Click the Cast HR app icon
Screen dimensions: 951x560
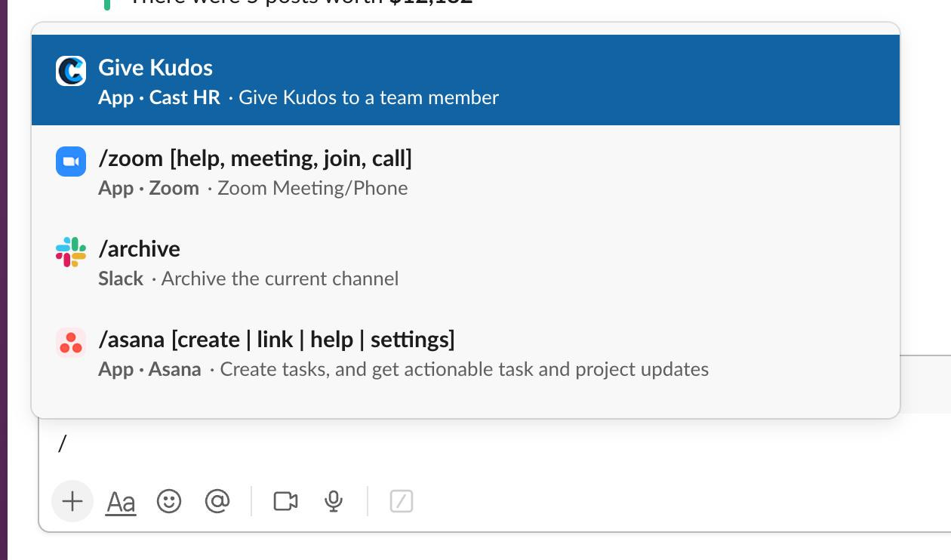point(70,71)
